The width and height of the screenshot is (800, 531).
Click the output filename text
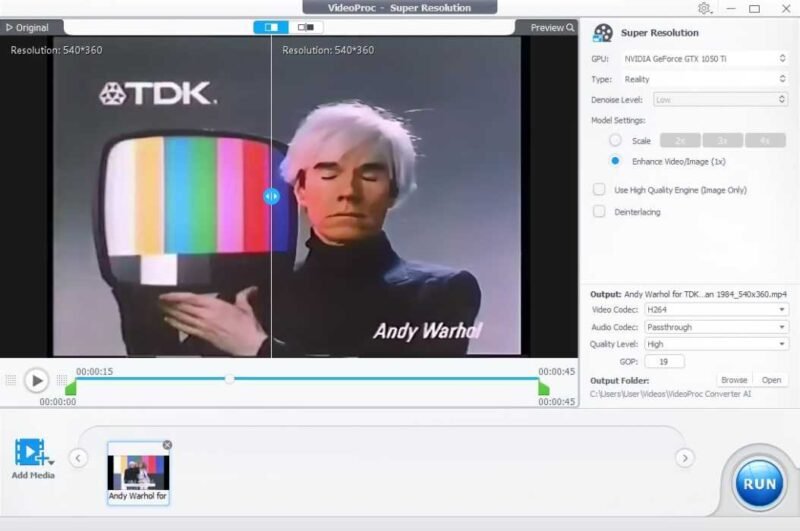click(x=706, y=294)
